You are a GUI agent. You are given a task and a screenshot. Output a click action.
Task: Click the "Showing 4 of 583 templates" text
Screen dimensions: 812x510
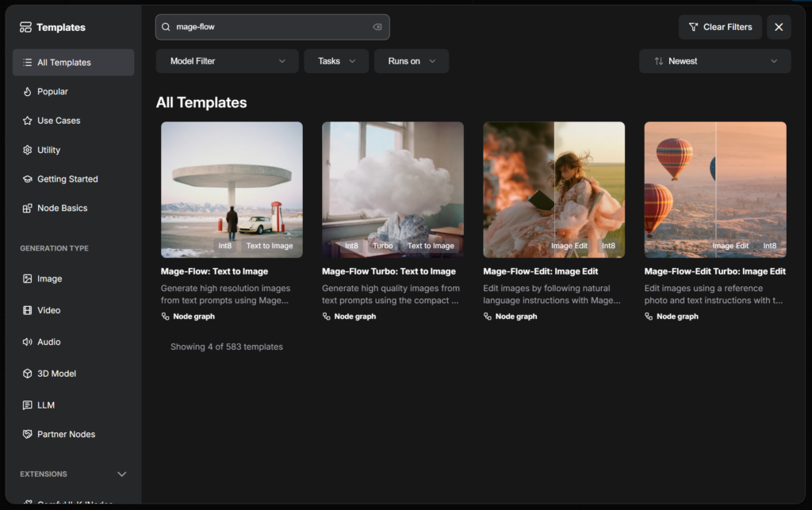click(227, 347)
